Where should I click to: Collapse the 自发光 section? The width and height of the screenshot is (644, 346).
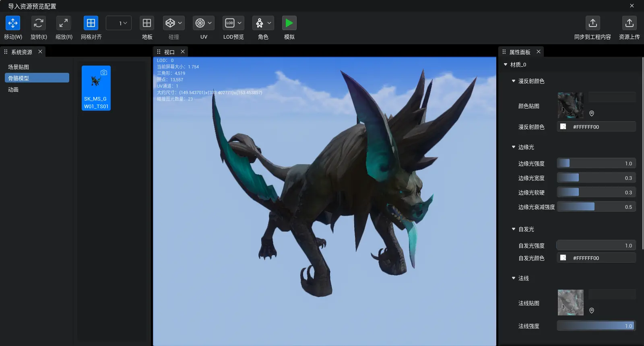pyautogui.click(x=514, y=229)
